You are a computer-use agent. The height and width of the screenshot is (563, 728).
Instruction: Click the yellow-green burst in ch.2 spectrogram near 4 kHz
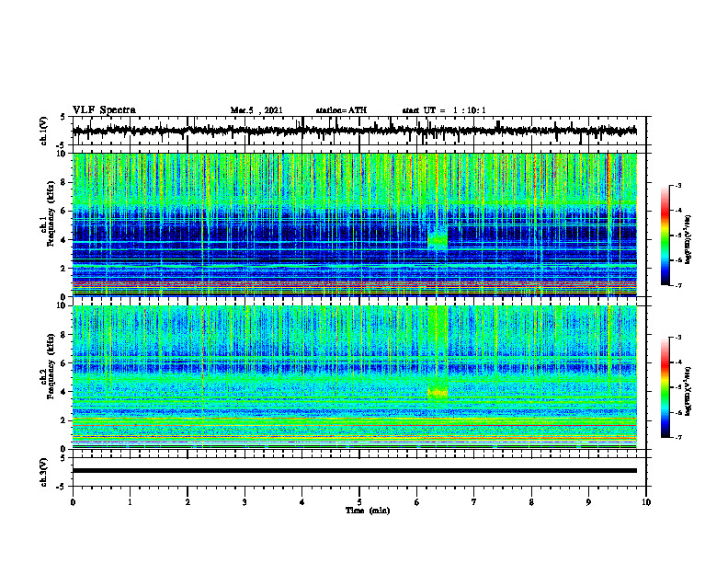(x=438, y=393)
